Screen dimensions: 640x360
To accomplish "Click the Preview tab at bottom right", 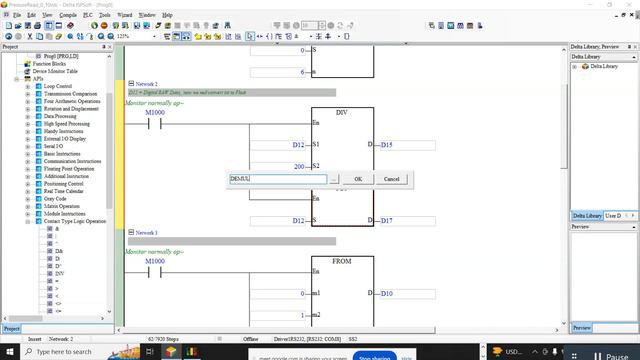I will click(582, 328).
